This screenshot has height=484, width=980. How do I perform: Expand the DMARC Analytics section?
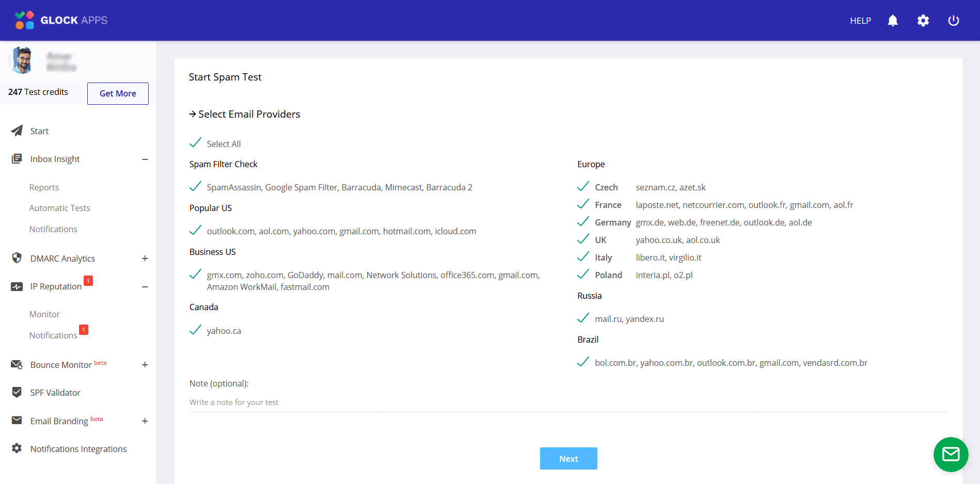point(145,258)
